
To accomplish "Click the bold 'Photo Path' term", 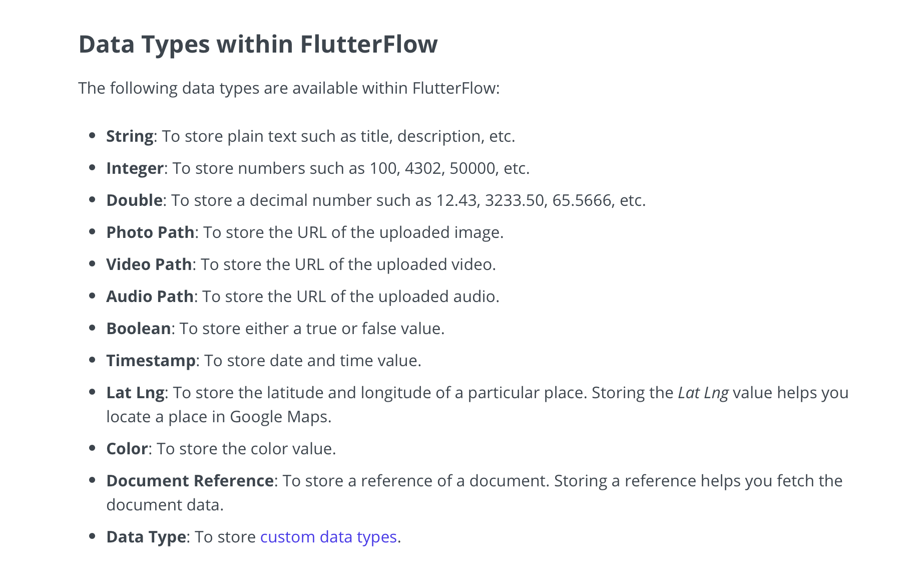I will click(x=150, y=232).
